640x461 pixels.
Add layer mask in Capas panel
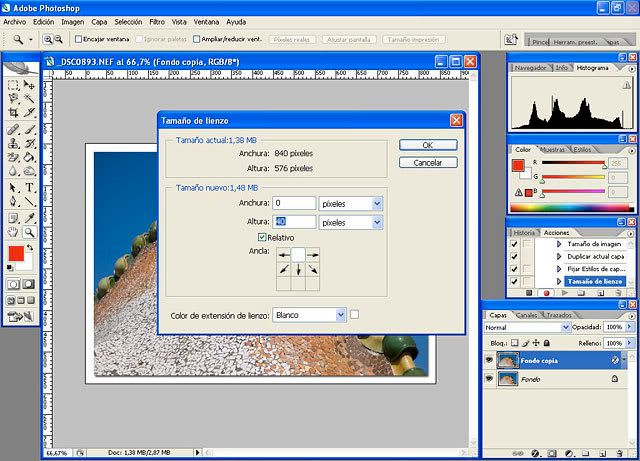click(x=552, y=453)
